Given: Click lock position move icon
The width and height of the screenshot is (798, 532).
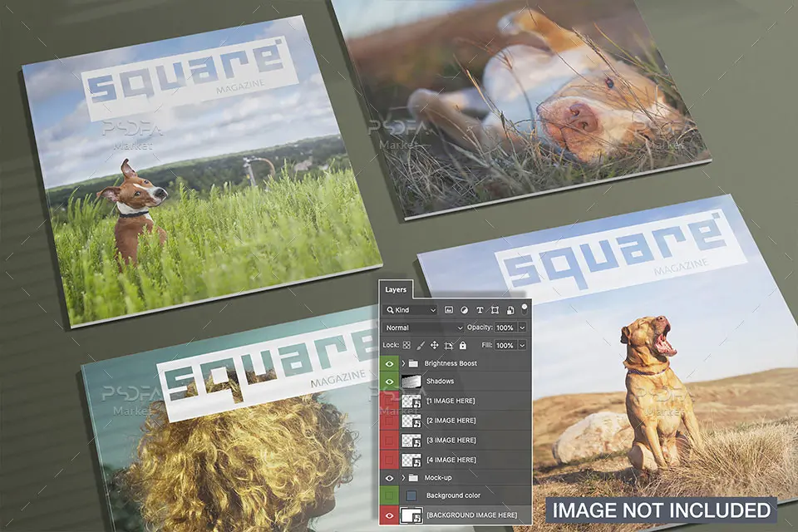Looking at the screenshot, I should tap(434, 345).
